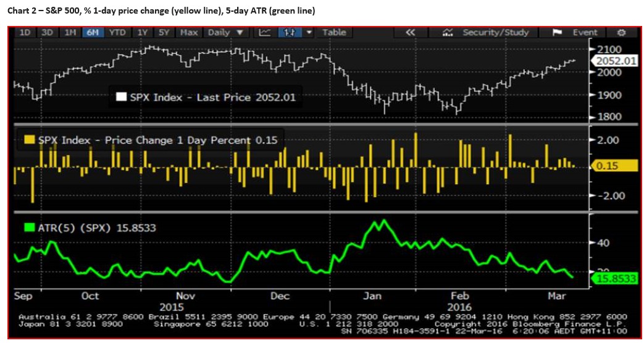644x343 pixels.
Task: Click the Event flag icon
Action: (556, 33)
